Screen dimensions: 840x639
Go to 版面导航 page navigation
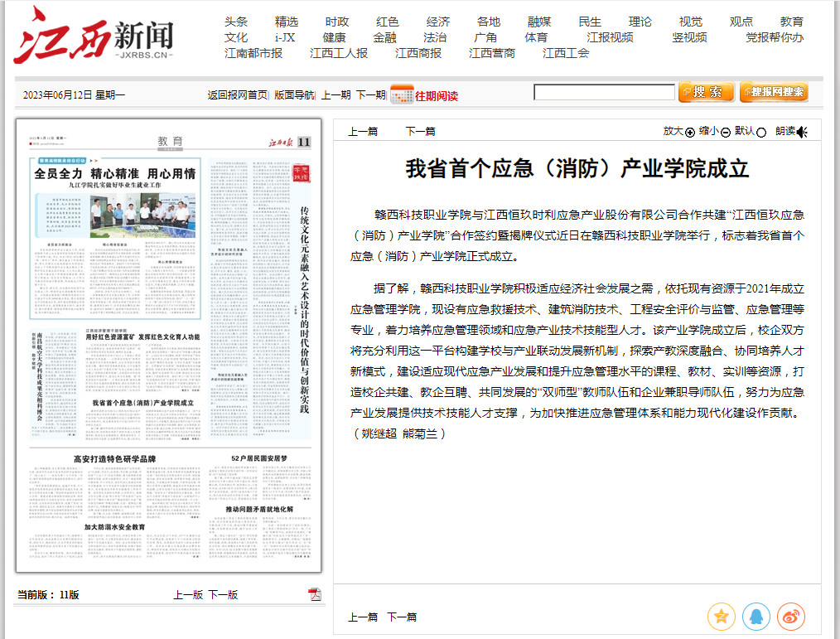pyautogui.click(x=294, y=95)
